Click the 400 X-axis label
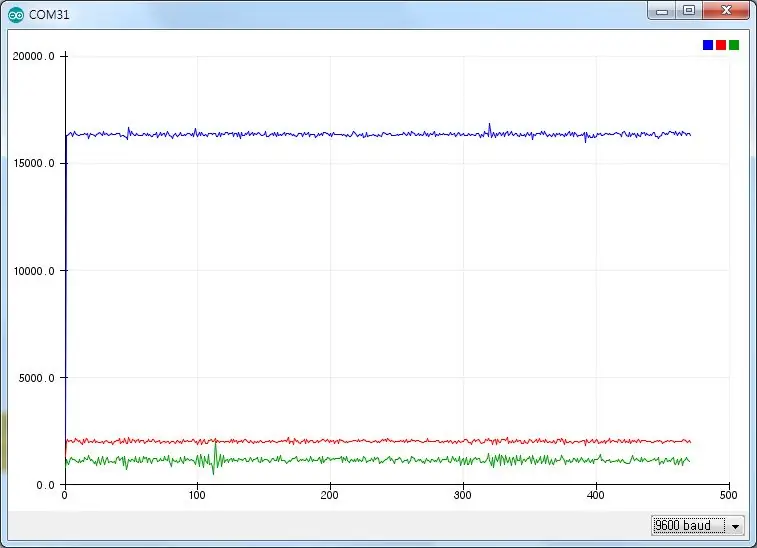 click(595, 495)
